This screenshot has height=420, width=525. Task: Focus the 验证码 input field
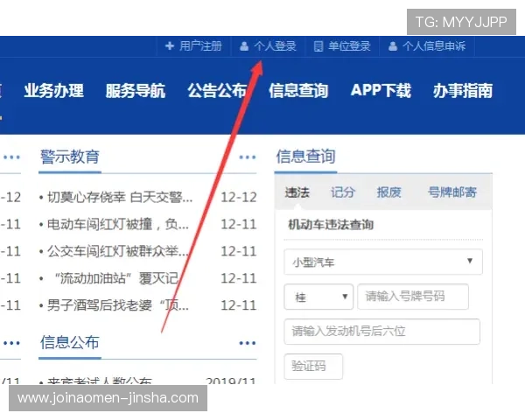point(313,367)
